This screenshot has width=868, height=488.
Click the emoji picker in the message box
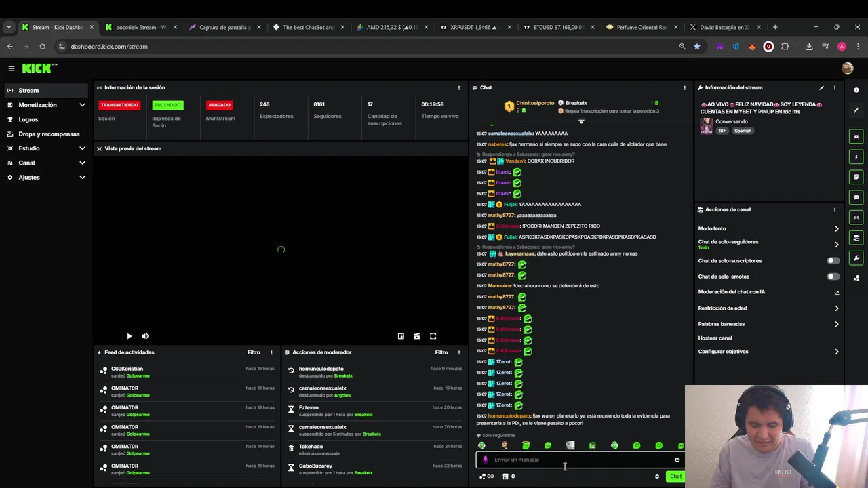point(677,460)
